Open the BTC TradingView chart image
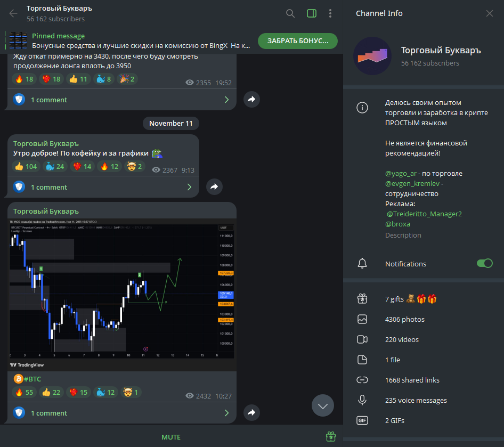504x447 pixels. click(x=122, y=295)
